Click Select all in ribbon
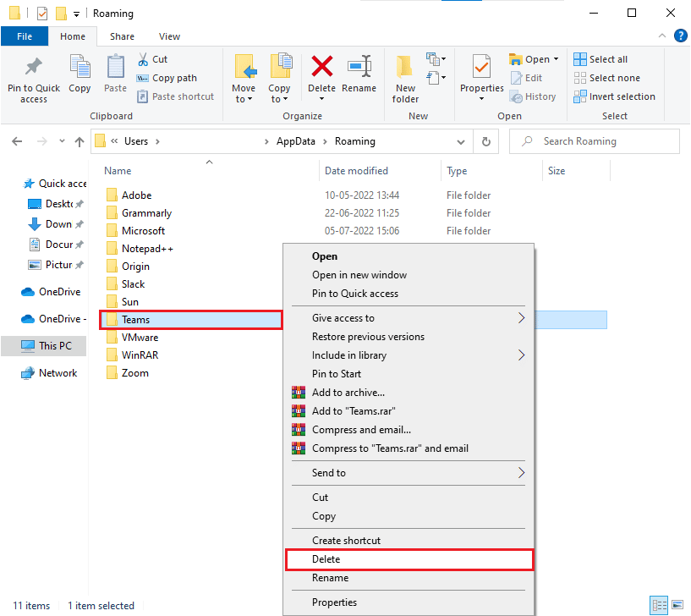Viewport: 691px width, 616px height. click(601, 59)
